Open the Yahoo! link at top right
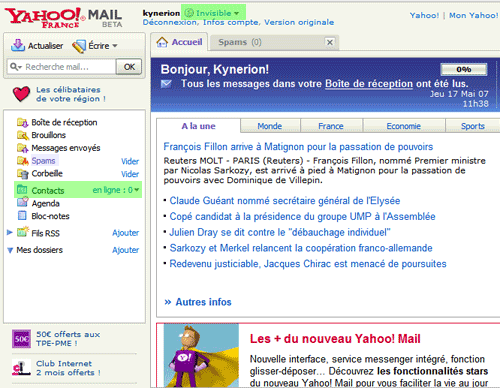 (424, 15)
